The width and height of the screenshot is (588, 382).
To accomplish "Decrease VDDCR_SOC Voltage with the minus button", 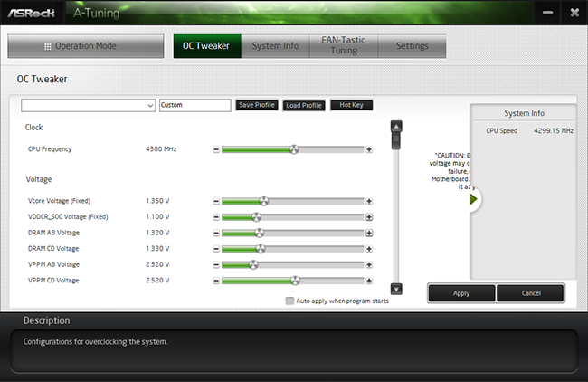I will (x=216, y=217).
